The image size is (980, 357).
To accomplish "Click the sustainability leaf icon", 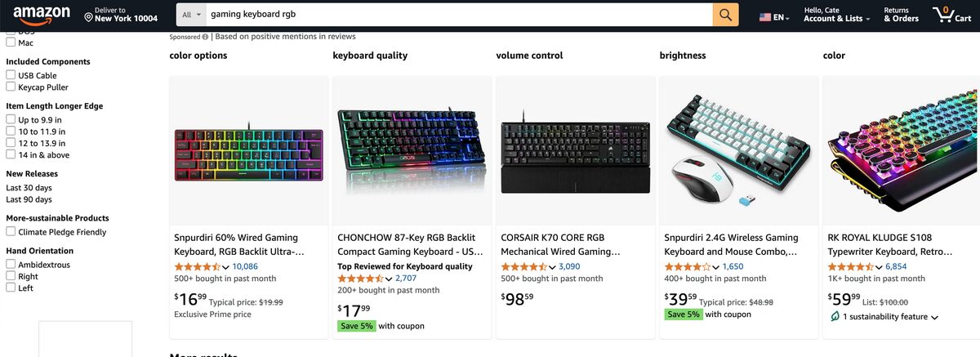I will [x=834, y=316].
